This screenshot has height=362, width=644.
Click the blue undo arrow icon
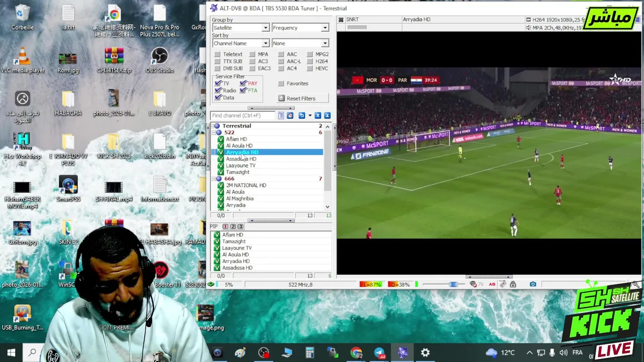click(x=301, y=116)
